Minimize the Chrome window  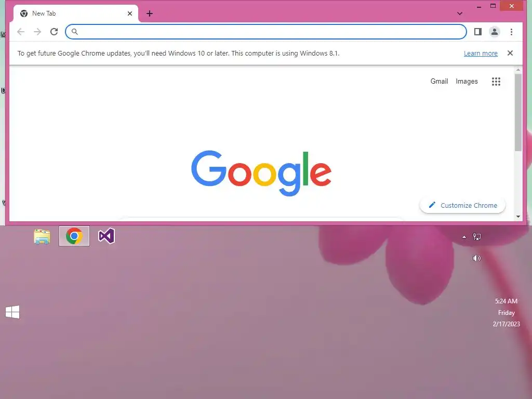[478, 6]
